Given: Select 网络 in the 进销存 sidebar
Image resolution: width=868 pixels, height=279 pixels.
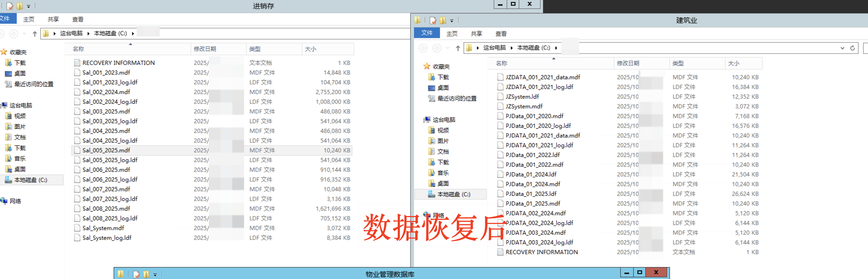Looking at the screenshot, I should click(15, 201).
